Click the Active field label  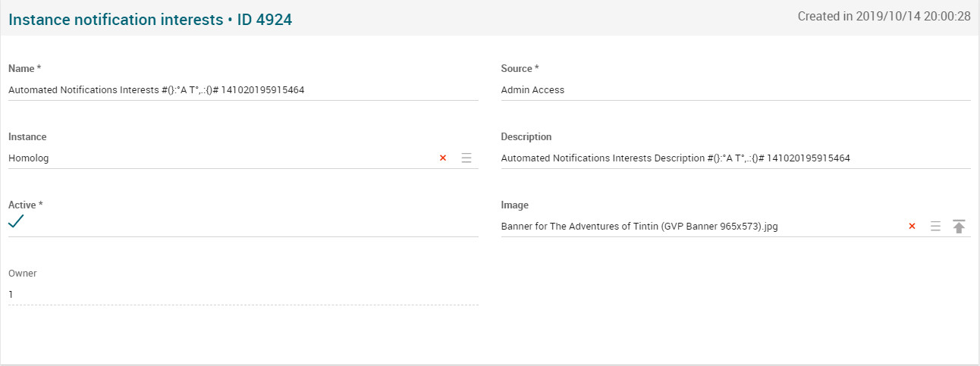pos(24,205)
